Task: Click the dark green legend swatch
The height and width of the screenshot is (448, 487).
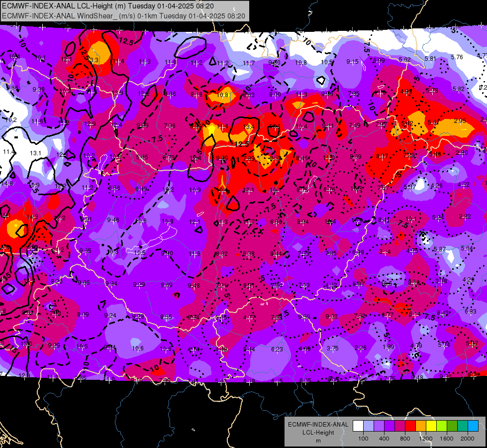Action: (x=452, y=426)
